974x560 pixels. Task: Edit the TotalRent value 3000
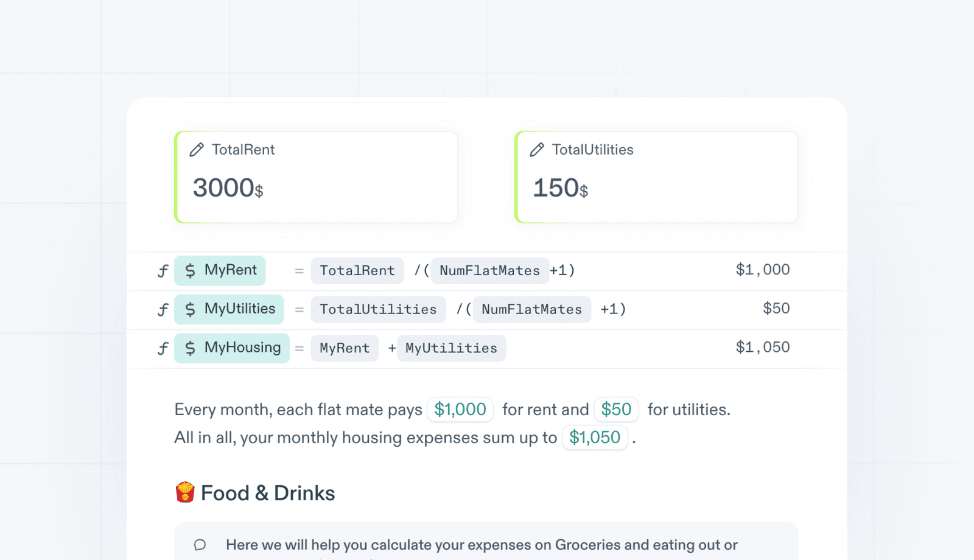[x=223, y=188]
